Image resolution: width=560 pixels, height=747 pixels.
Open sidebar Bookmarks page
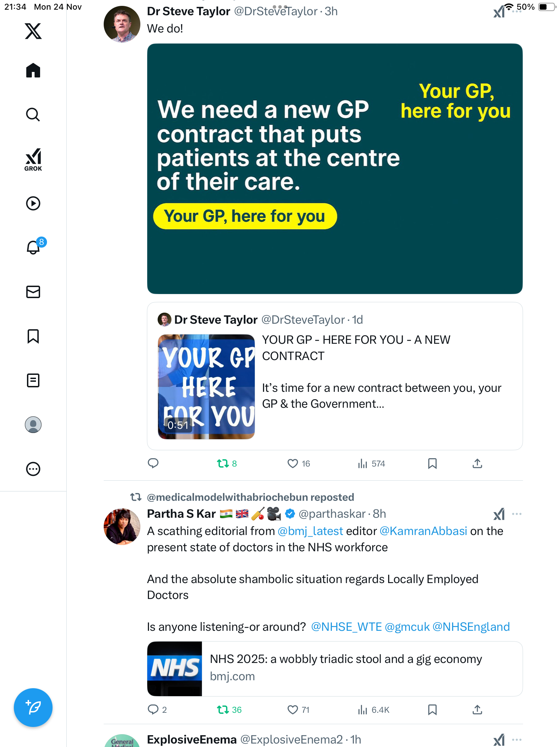[33, 336]
